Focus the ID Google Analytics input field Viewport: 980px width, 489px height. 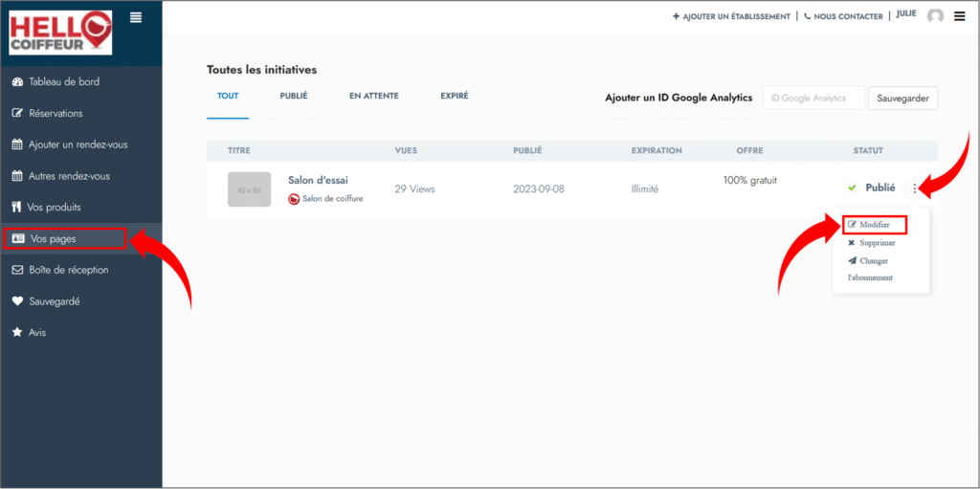coord(813,99)
